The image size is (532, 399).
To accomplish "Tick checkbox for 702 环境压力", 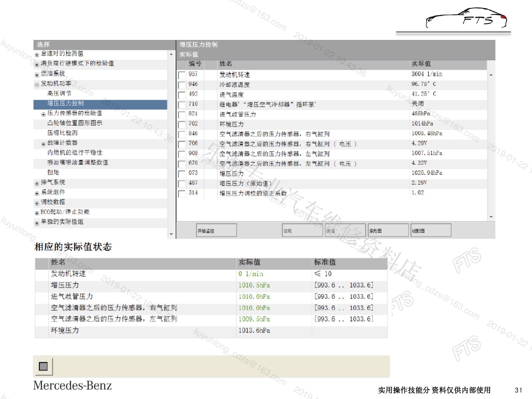I will 182,124.
